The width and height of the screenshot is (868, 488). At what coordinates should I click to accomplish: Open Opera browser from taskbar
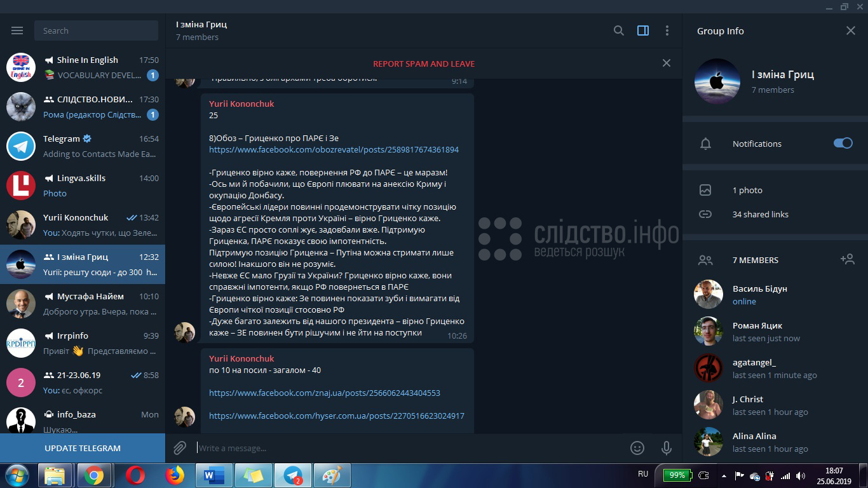point(135,475)
